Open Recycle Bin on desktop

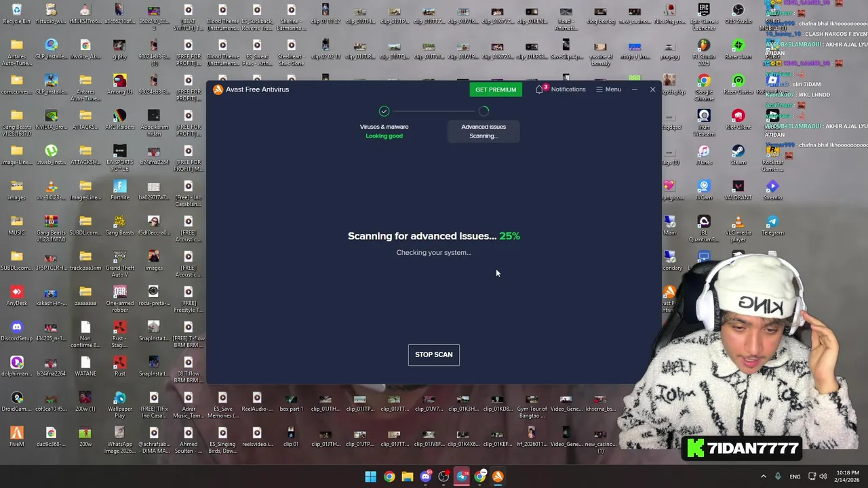pos(16,14)
